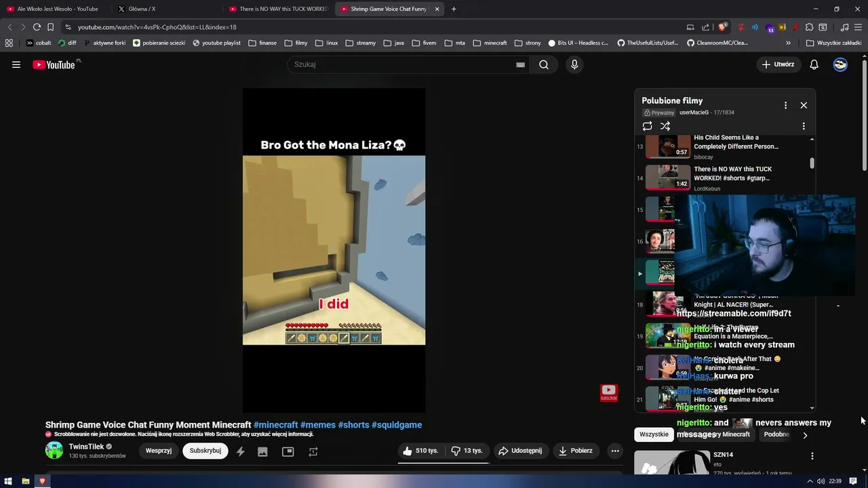This screenshot has height=488, width=868.
Task: Open the Wszystkie zakładki bookmarks folder
Action: point(833,43)
